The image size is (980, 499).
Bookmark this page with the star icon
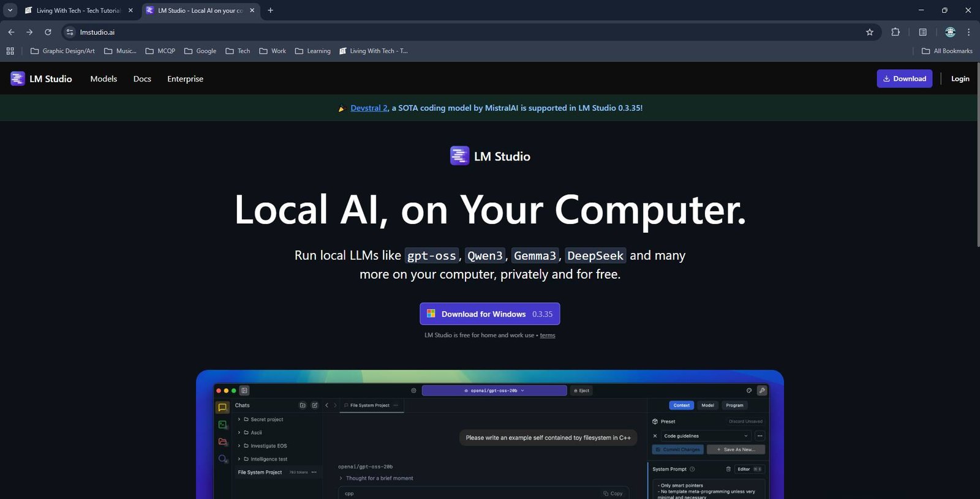click(x=870, y=32)
